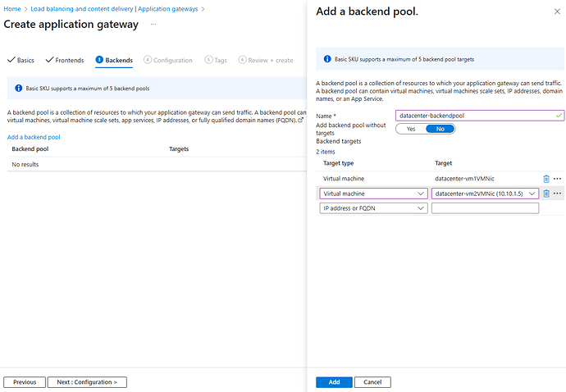Screen dimensions: 566x392
Task: Switch to the Basics tab
Action: click(22, 60)
